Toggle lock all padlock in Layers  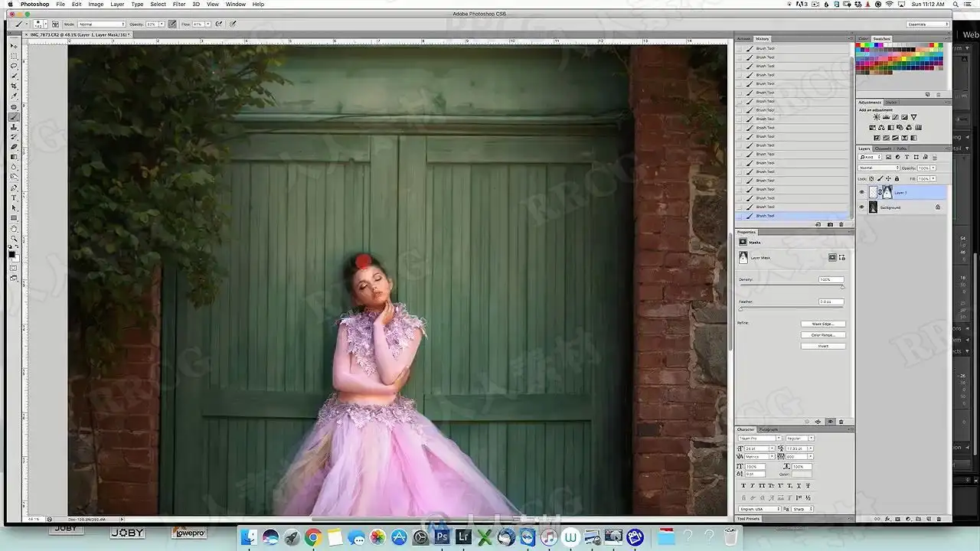coord(897,178)
